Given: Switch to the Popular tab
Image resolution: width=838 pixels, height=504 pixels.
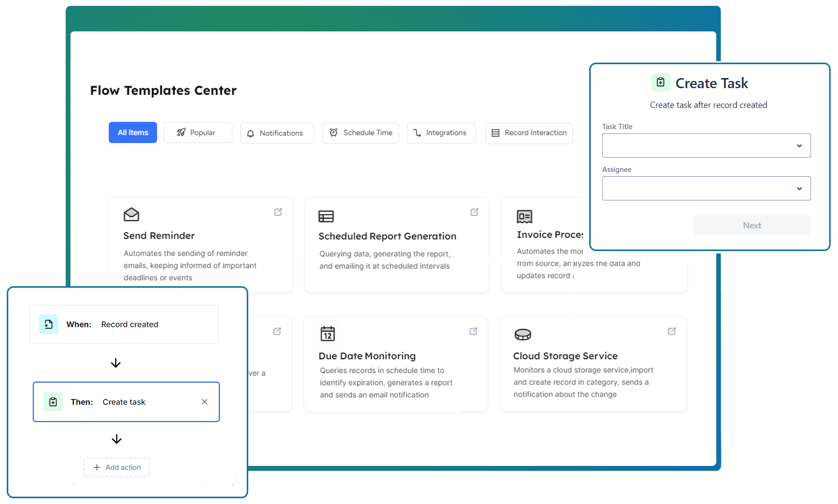Looking at the screenshot, I should tap(198, 133).
